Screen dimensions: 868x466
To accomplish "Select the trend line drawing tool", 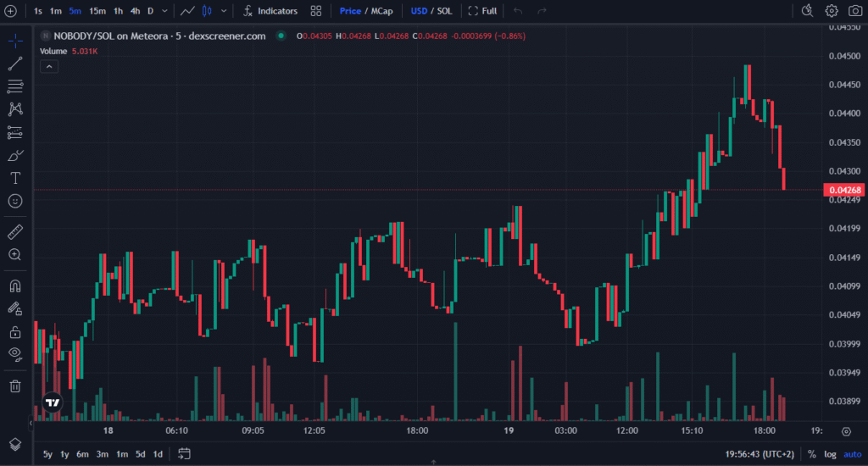I will point(15,64).
